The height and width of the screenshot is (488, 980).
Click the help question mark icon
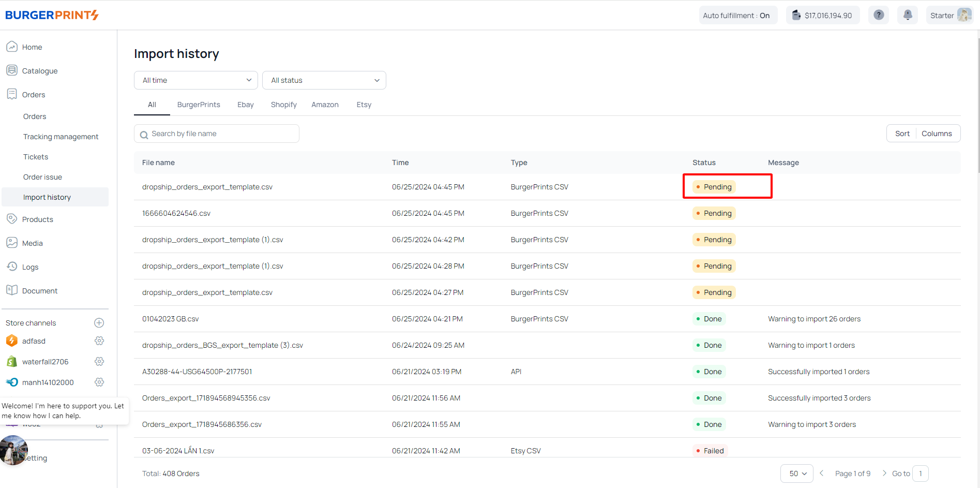tap(878, 15)
